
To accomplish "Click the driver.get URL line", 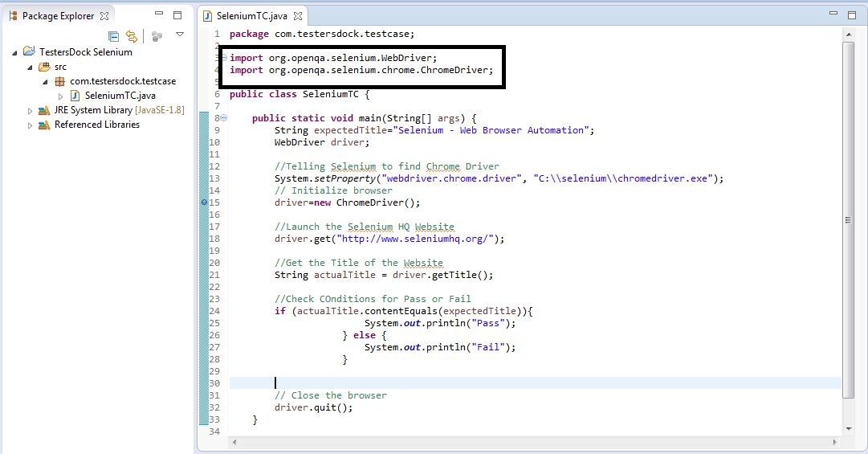I will click(x=389, y=239).
